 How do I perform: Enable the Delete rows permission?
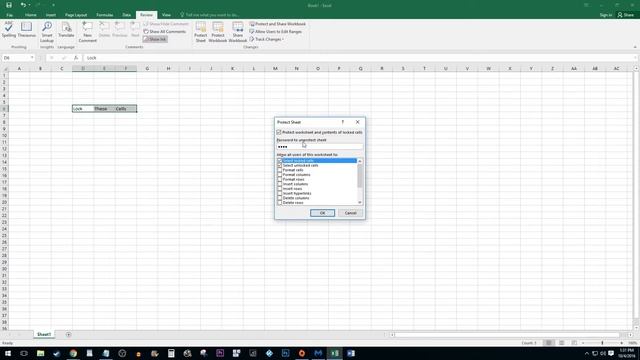click(x=280, y=202)
